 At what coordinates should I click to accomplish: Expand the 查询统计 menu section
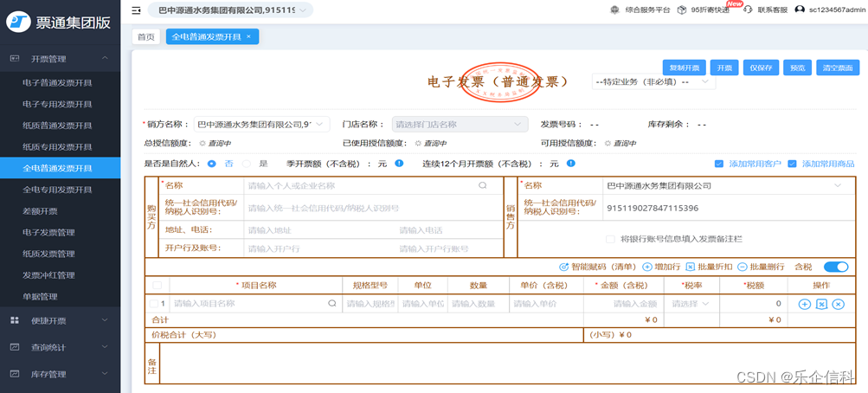106,348
